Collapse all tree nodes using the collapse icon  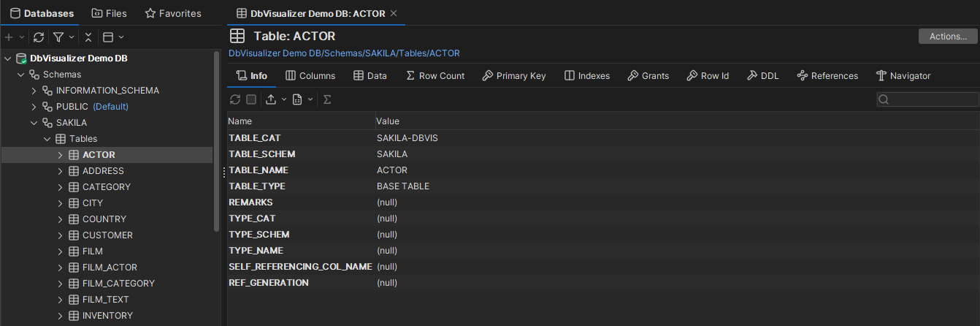[88, 37]
